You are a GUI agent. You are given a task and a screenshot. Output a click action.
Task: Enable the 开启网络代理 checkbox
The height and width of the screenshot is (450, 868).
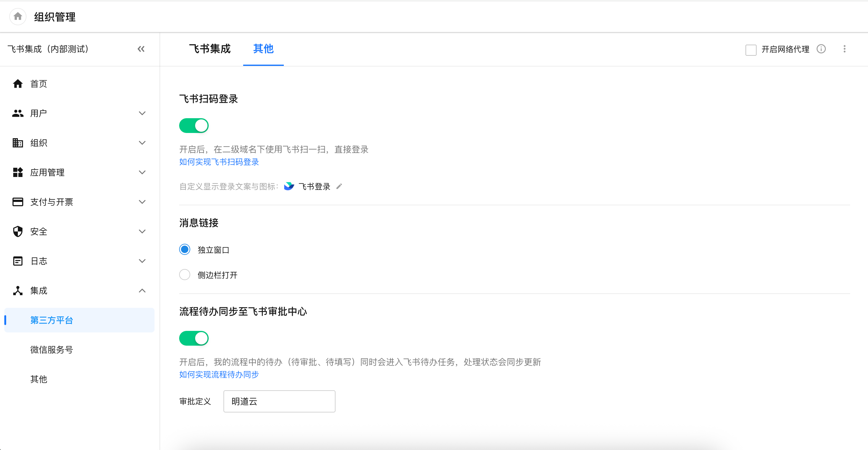(750, 50)
